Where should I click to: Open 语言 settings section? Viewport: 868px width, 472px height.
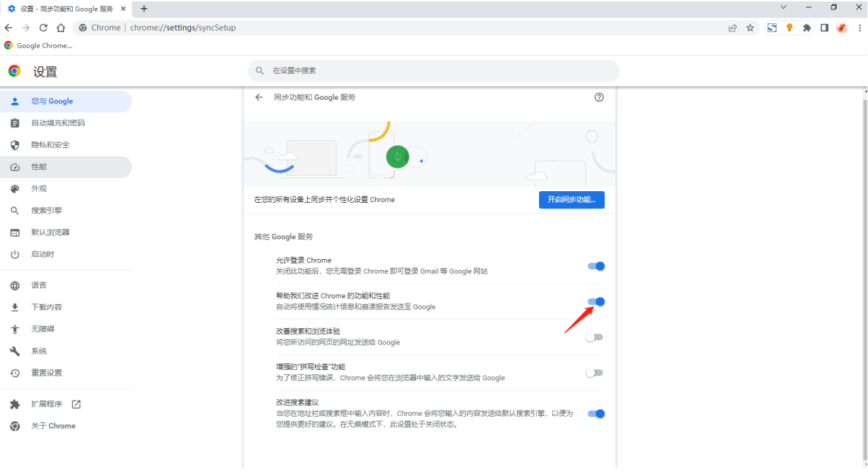click(66, 285)
